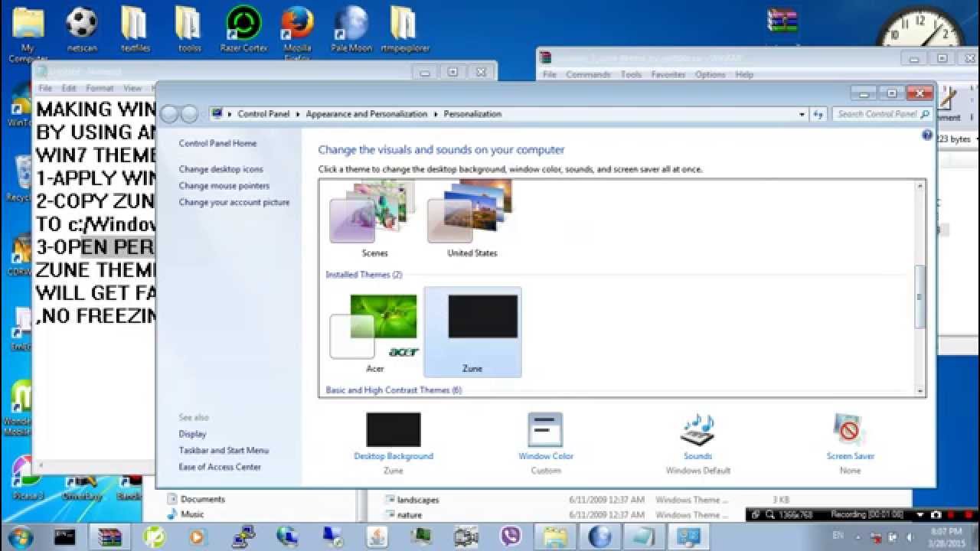This screenshot has width=980, height=551.
Task: Select the Scenes theme
Action: click(374, 219)
